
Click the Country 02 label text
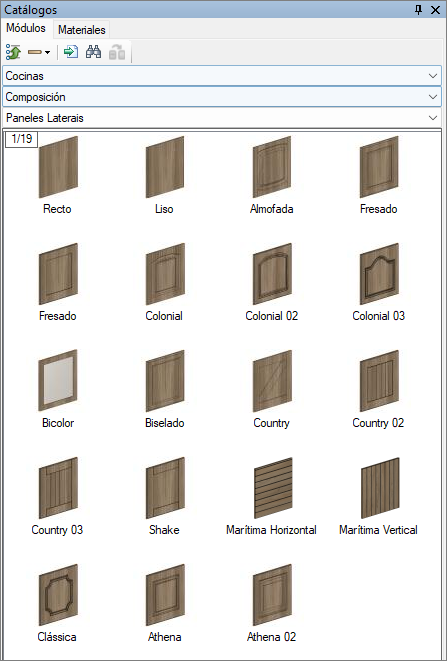click(378, 423)
